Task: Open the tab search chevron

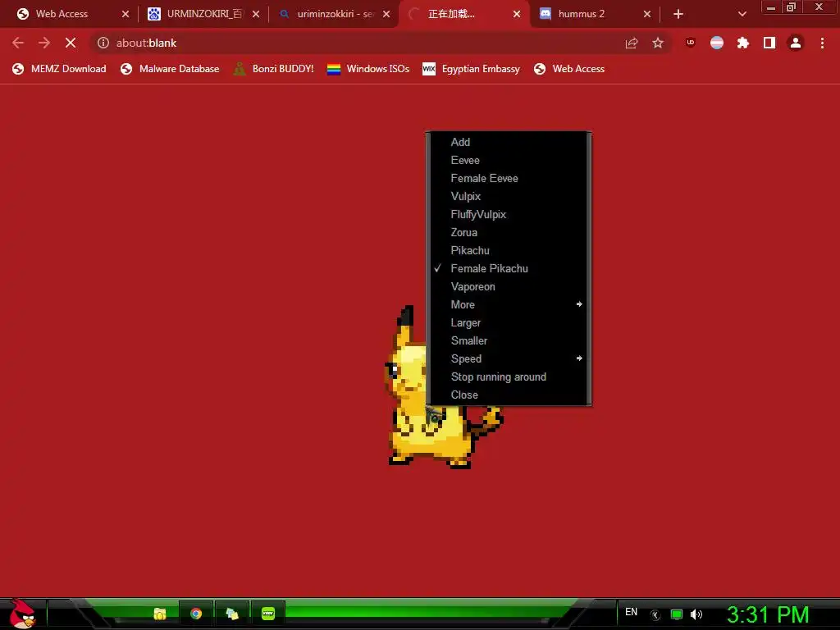Action: pyautogui.click(x=742, y=14)
